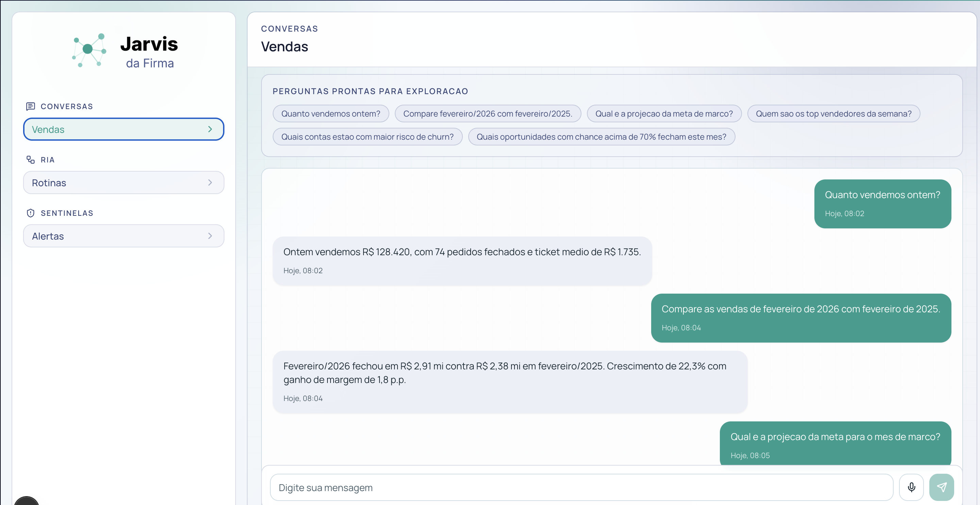Image resolution: width=980 pixels, height=505 pixels.
Task: Expand the Vendas conversation chevron
Action: click(210, 129)
